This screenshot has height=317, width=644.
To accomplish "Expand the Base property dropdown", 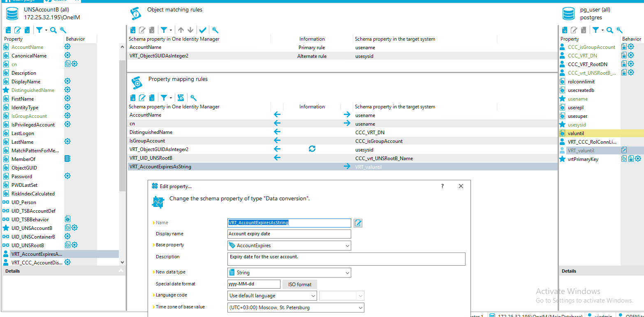I will (347, 246).
